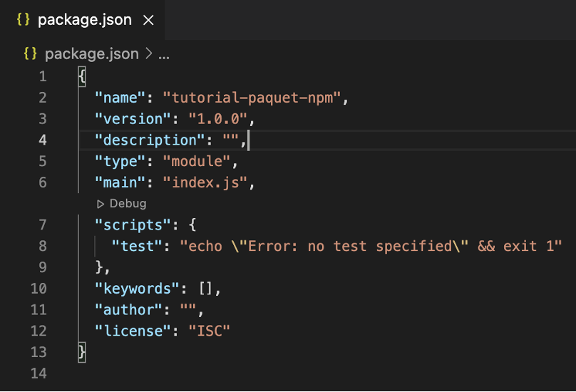Click line number 13 in the gutter

[38, 352]
